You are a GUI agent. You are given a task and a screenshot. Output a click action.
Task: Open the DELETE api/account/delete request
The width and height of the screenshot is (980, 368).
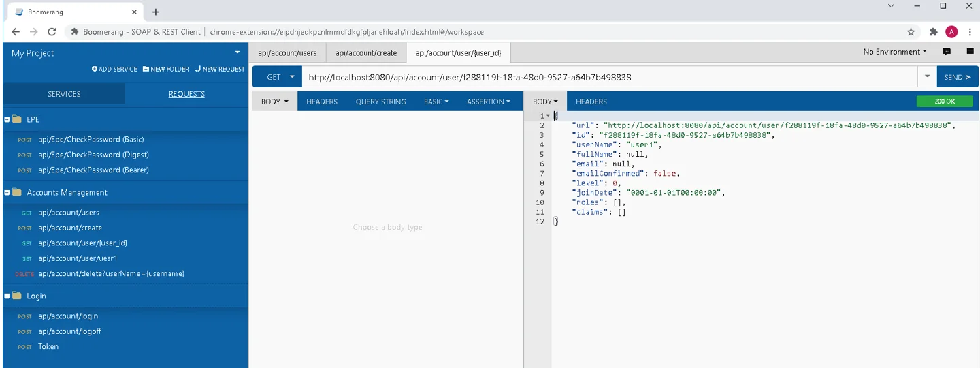(x=111, y=273)
